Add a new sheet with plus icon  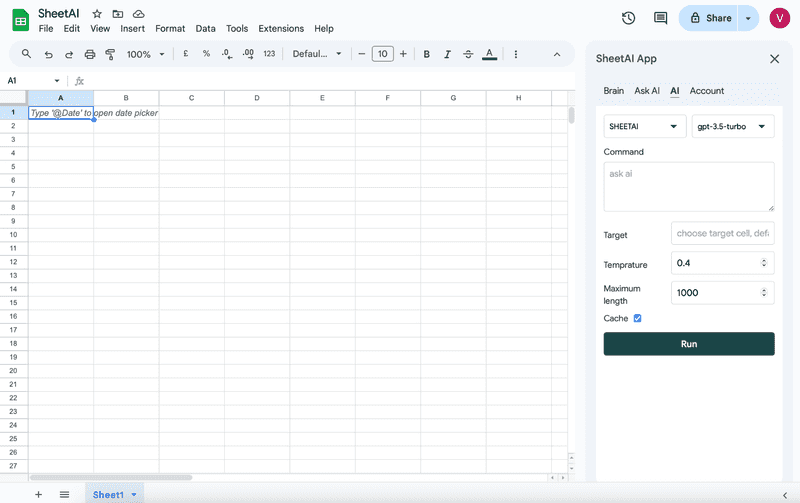[38, 494]
